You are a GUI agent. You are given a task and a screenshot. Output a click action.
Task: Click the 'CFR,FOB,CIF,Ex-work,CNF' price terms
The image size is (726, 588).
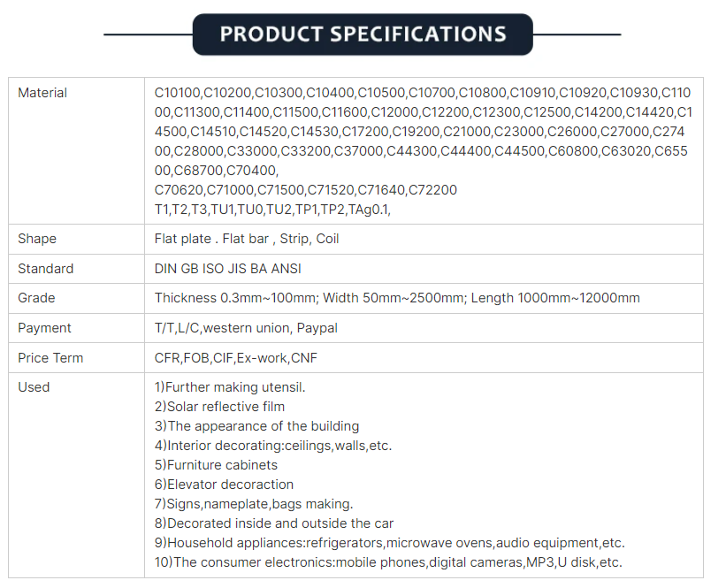click(236, 358)
